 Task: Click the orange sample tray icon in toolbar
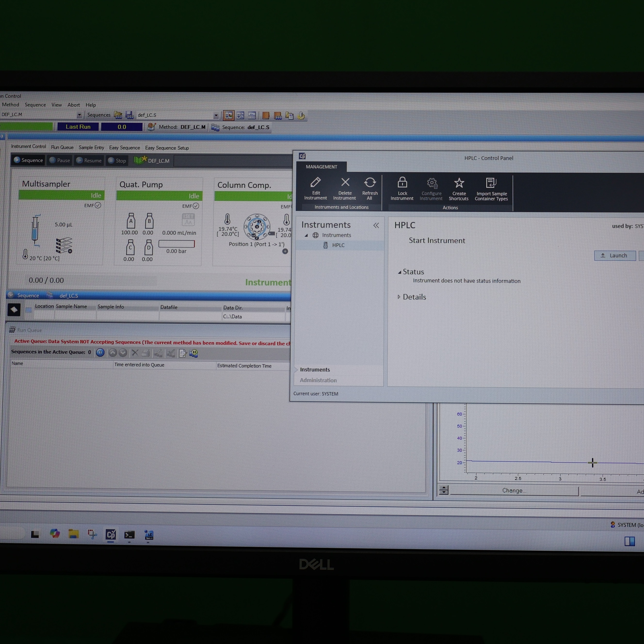click(x=277, y=116)
